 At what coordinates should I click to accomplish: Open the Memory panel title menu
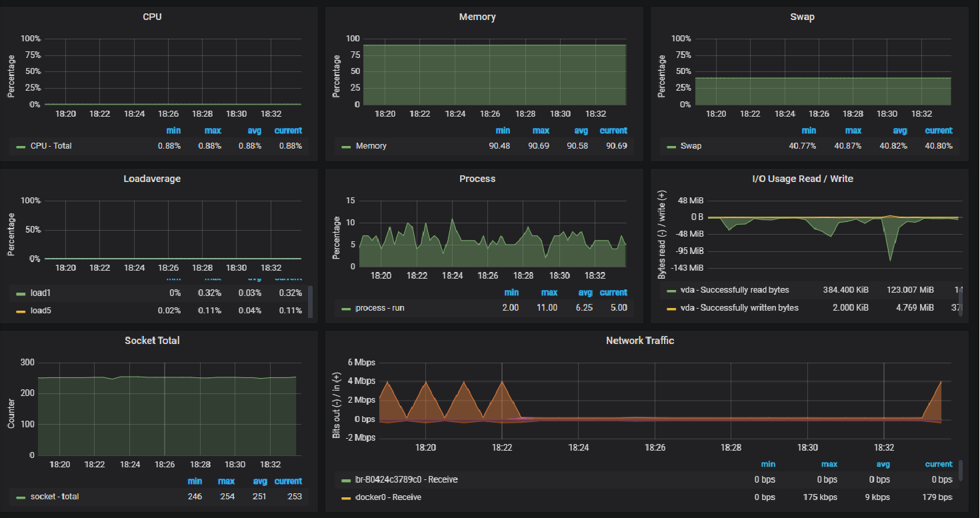(477, 17)
